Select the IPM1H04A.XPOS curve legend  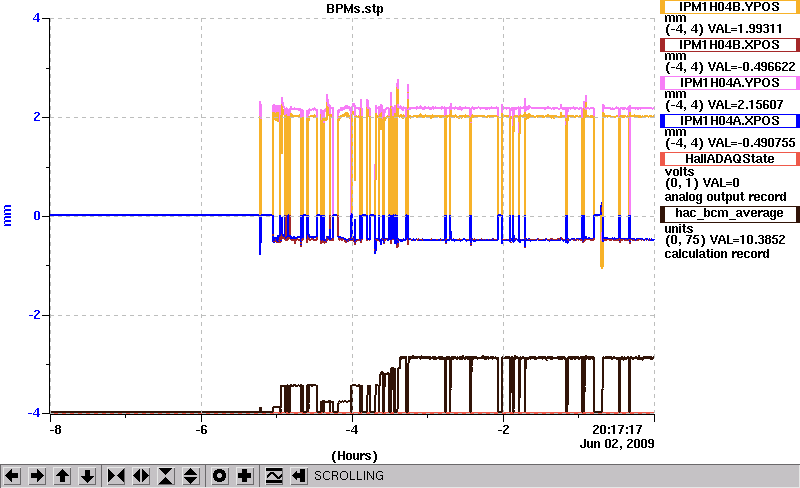click(x=730, y=121)
